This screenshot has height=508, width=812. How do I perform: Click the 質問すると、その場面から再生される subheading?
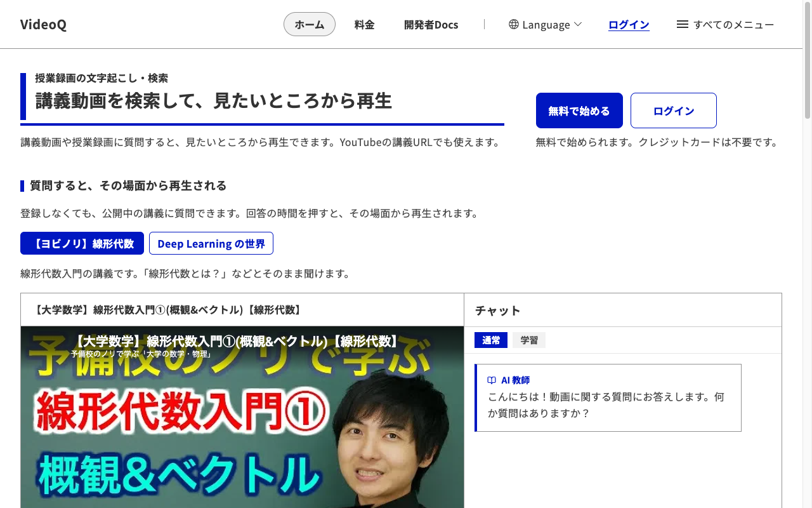[x=128, y=185]
